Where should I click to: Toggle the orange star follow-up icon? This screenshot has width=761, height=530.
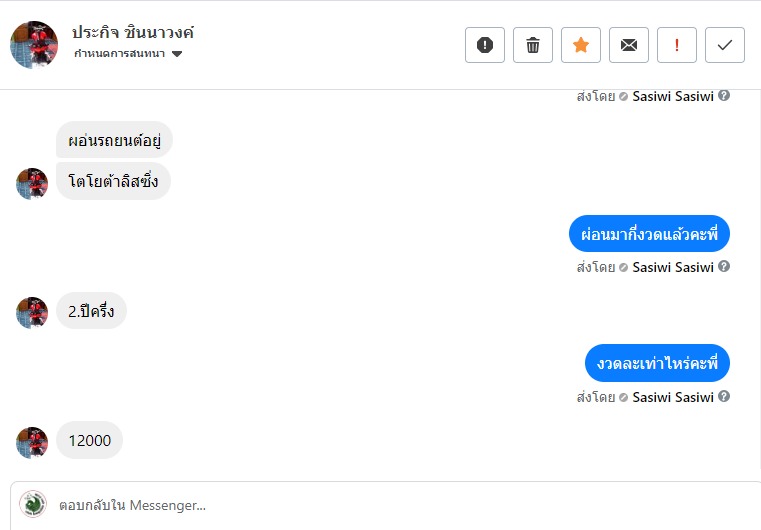[x=581, y=45]
